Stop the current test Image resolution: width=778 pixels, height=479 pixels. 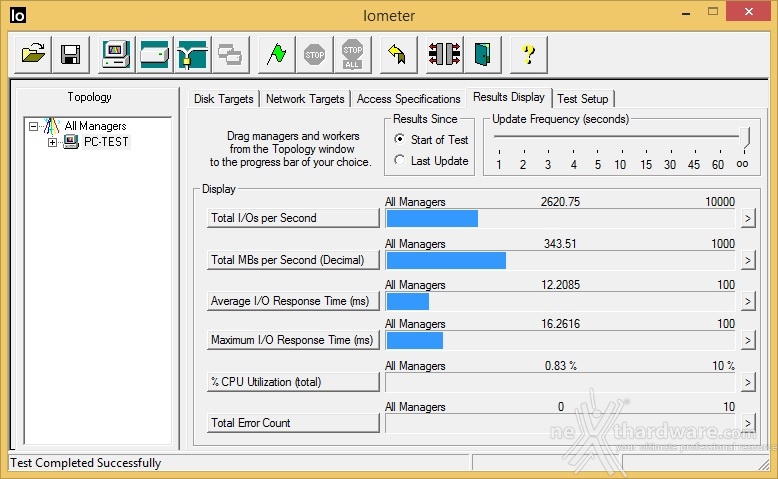pos(314,54)
